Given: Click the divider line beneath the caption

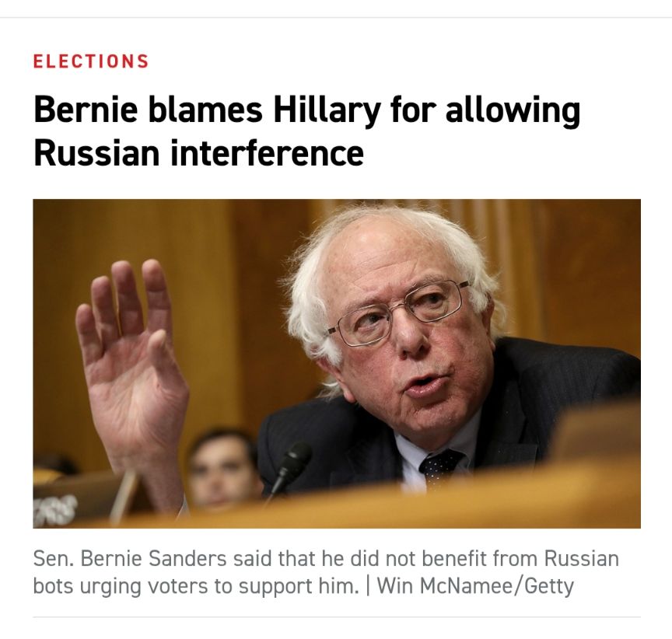Looking at the screenshot, I should (337, 616).
